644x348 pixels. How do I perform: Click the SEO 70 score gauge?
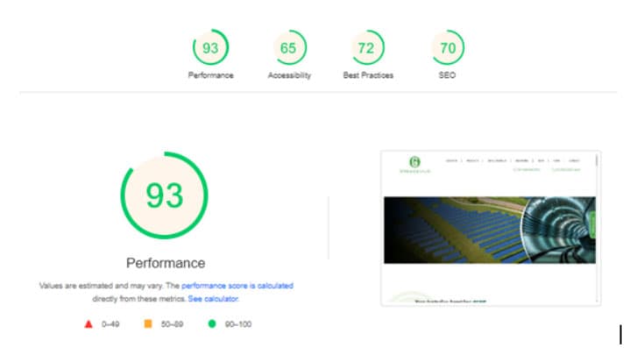[x=447, y=47]
